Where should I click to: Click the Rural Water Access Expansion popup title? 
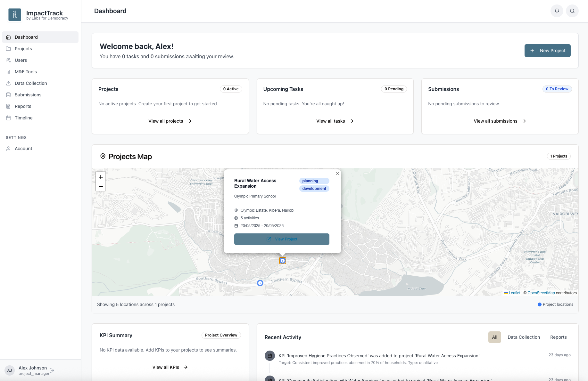click(255, 183)
